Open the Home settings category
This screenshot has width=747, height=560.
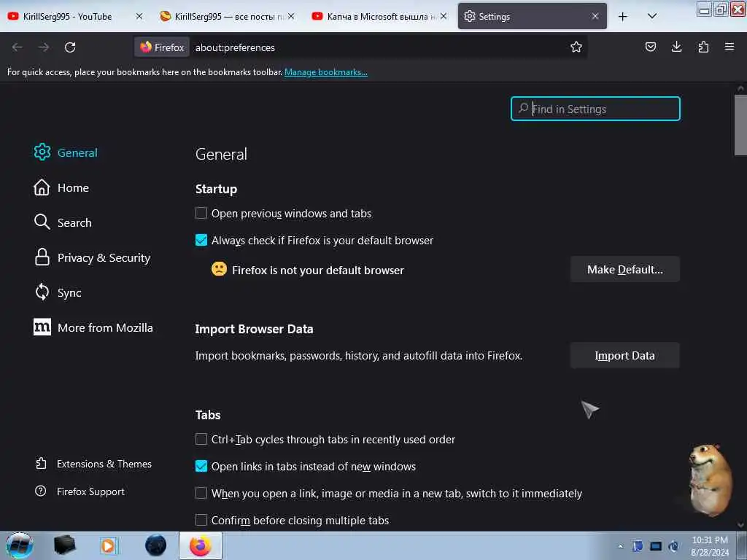pos(61,187)
